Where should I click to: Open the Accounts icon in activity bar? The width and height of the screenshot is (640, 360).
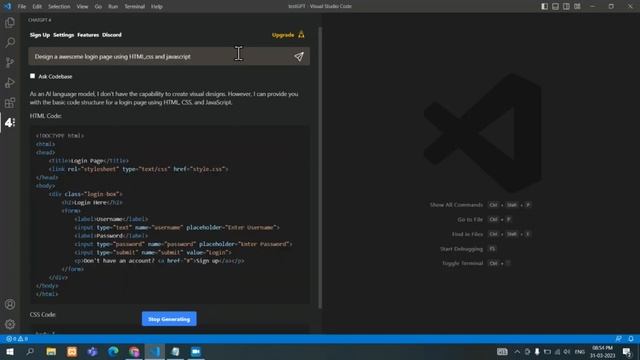click(10, 304)
